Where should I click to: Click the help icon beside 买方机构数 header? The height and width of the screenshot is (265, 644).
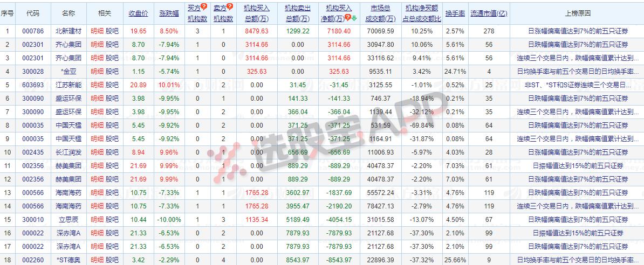(204, 6)
